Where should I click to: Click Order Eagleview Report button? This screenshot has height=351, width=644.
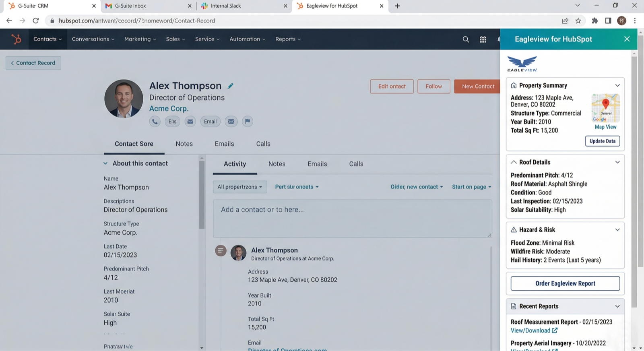565,283
